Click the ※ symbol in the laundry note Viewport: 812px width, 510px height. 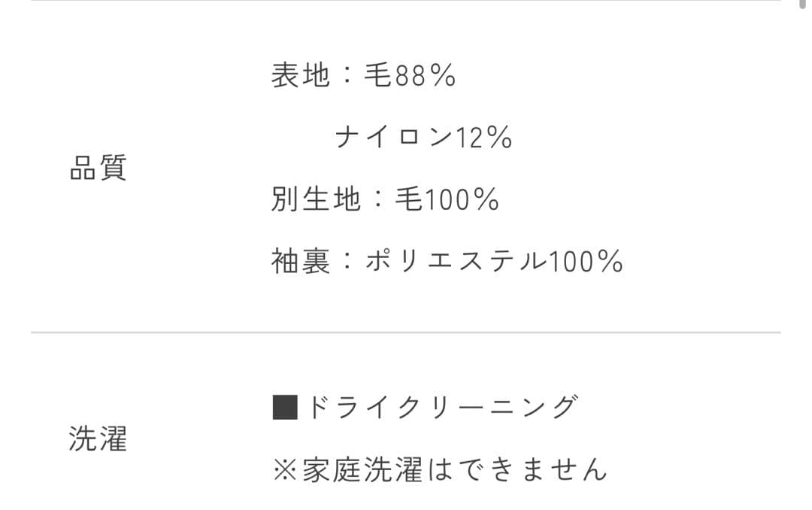pyautogui.click(x=285, y=470)
